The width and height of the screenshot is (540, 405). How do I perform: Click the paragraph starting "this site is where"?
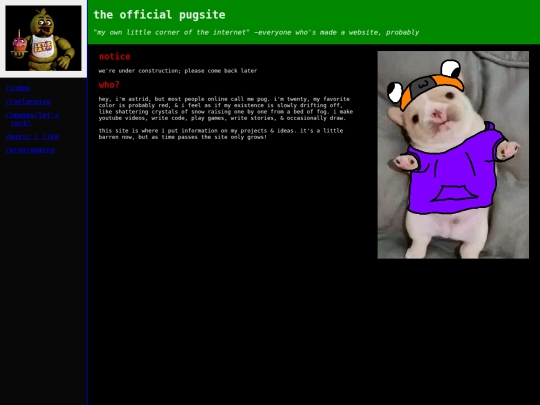click(x=221, y=134)
